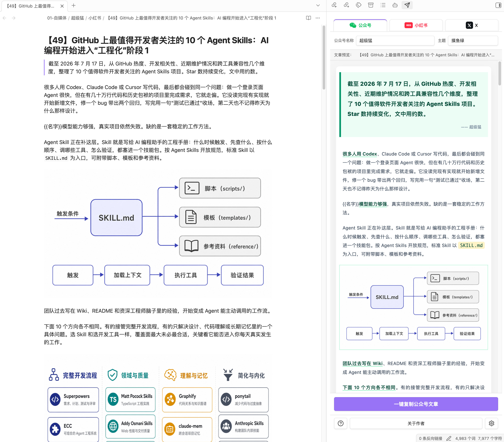The image size is (504, 442).
Task: Open the tags panel icon
Action: coord(359,5)
